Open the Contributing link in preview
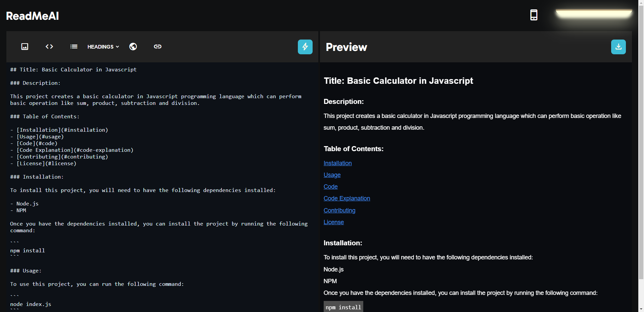 pos(339,210)
